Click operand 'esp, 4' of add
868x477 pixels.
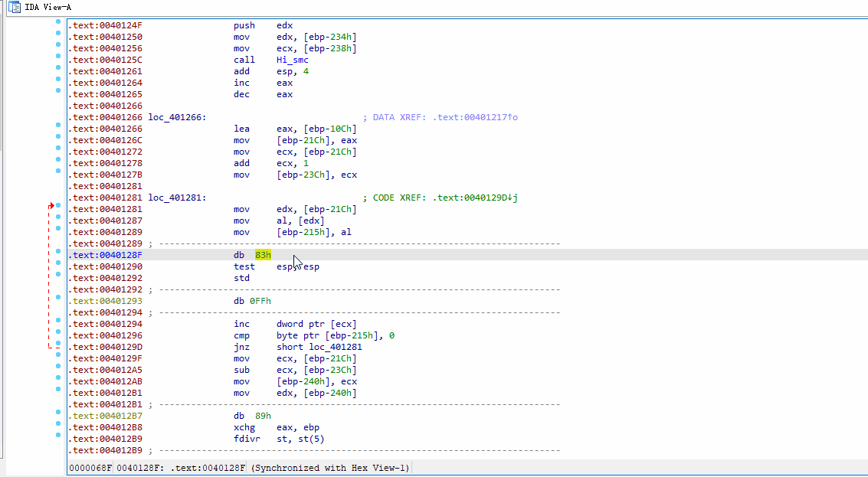coord(293,71)
